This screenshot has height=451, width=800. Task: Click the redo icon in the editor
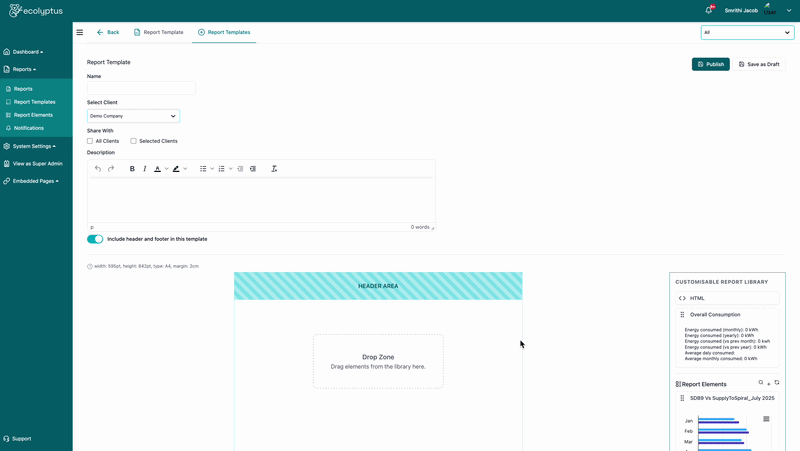coord(111,168)
